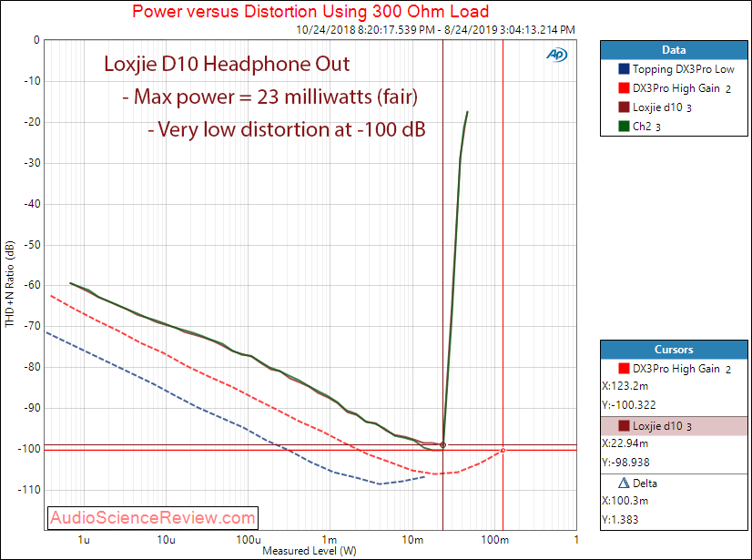The height and width of the screenshot is (560, 752).
Task: Click cursor value 'Y:-98.938'
Action: [625, 463]
